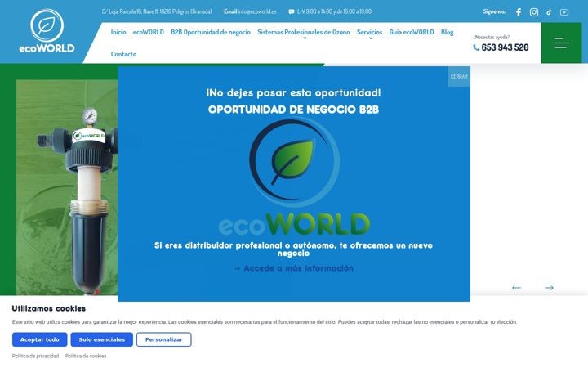Click the Síguenos label
The image size is (588, 368).
coord(494,11)
